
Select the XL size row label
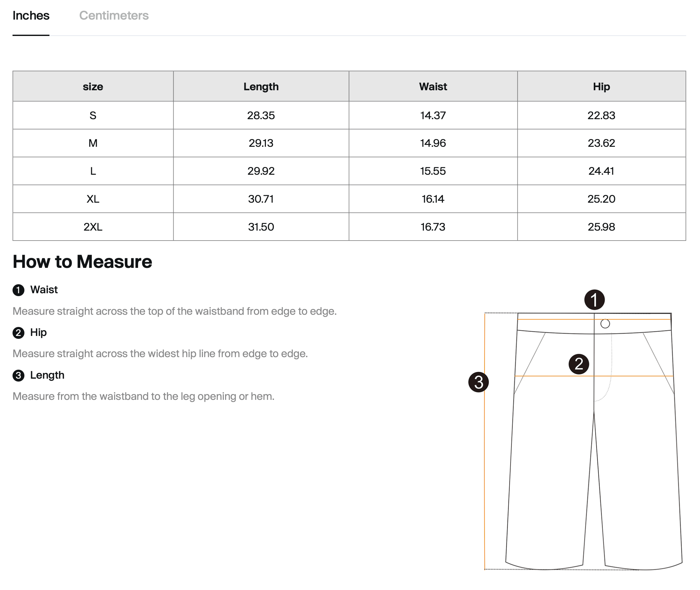pos(93,199)
